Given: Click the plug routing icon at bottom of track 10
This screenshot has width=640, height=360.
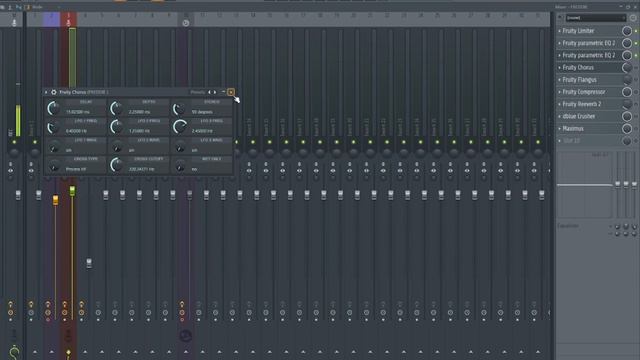Looking at the screenshot, I should [x=185, y=336].
